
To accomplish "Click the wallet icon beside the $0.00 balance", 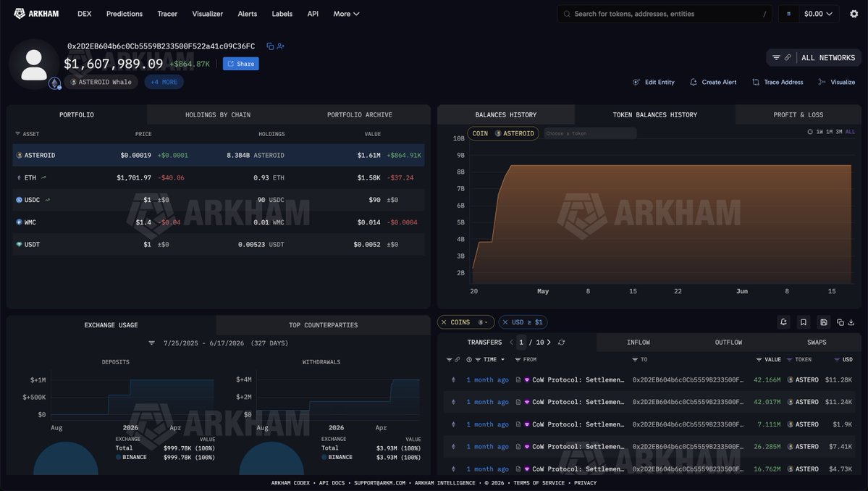I will tap(789, 14).
